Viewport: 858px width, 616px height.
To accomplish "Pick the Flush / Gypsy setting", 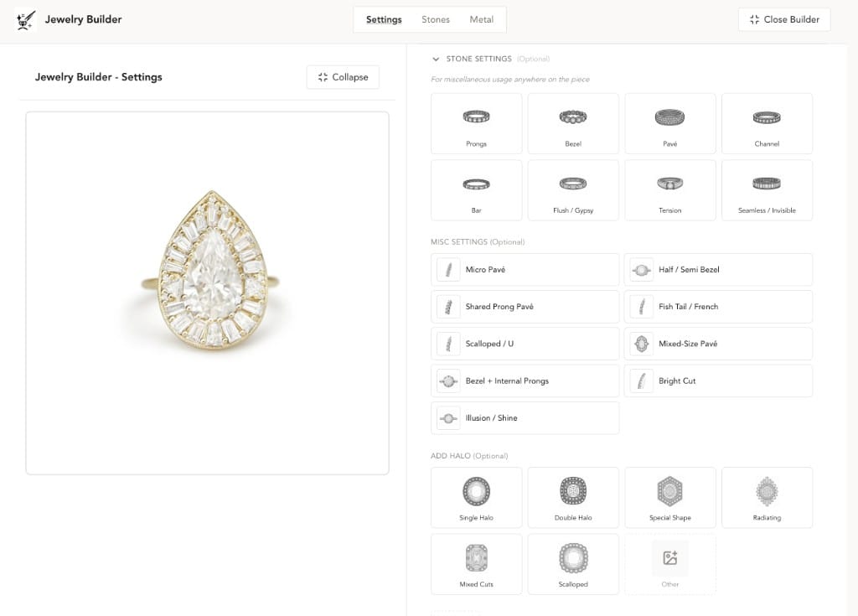I will tap(573, 190).
